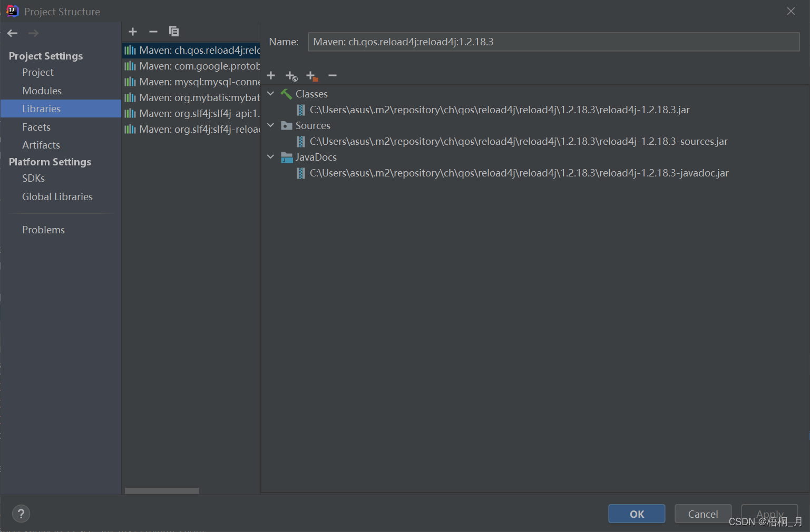Select the reload4j-1.2.18.3-javadoc.jar path
810x532 pixels.
[x=519, y=173]
